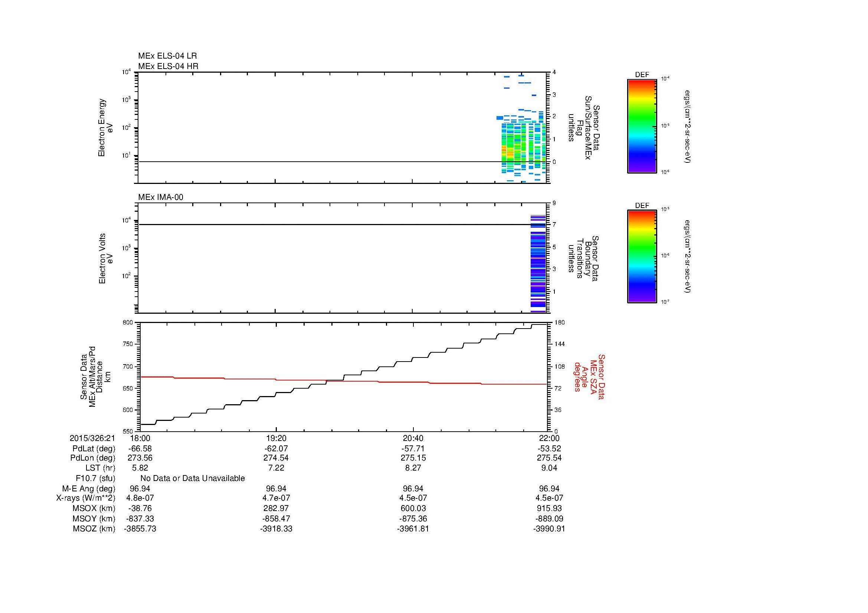Select the MSOZ value "-3961.81"
Viewport: 868px width, 613px height.
pos(413,529)
